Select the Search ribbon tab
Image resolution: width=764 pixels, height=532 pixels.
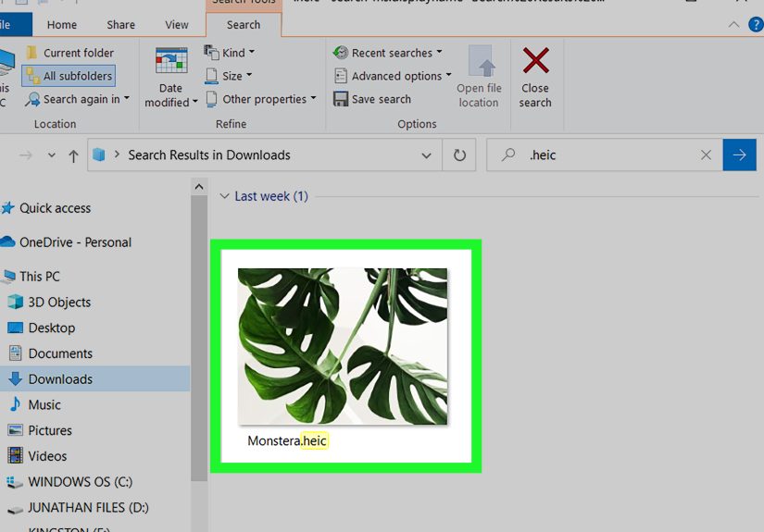(x=244, y=25)
